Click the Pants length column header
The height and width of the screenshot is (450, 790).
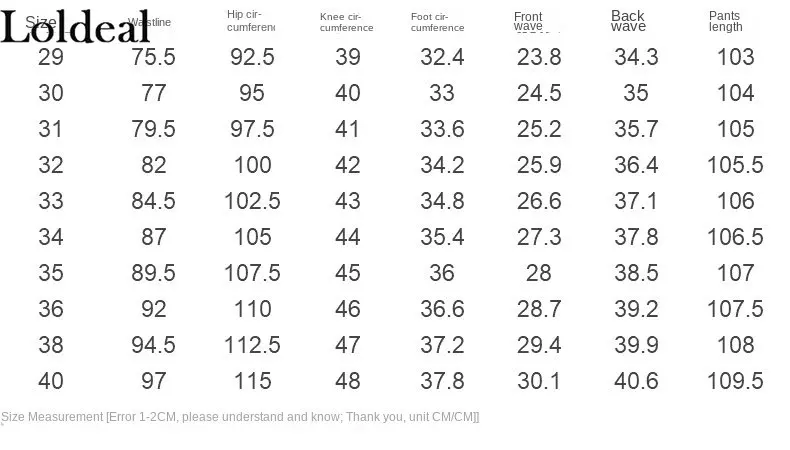[726, 21]
